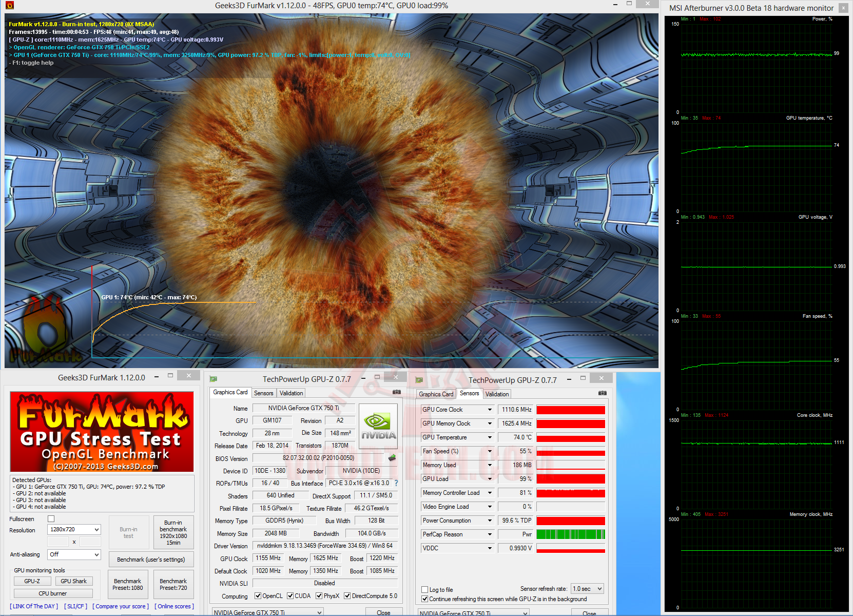
Task: Run Benchmark Preset:1080
Action: pos(128,585)
